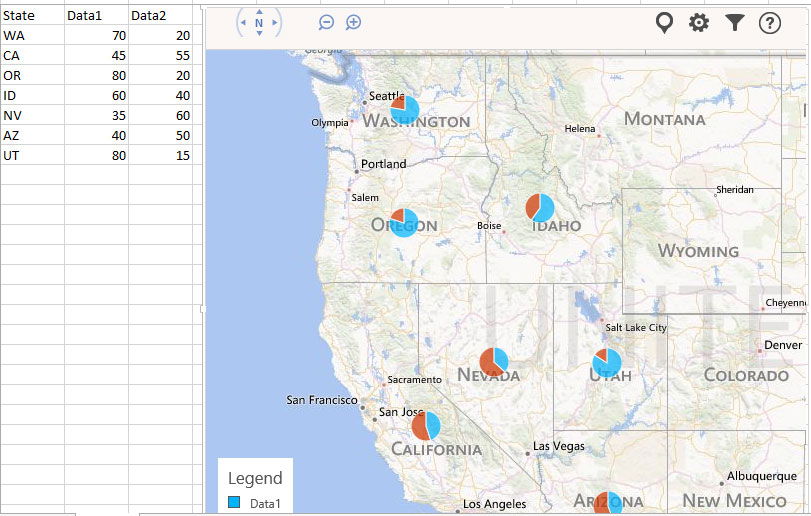Click the zoom in magnifier icon
The width and height of the screenshot is (811, 516).
click(x=353, y=22)
